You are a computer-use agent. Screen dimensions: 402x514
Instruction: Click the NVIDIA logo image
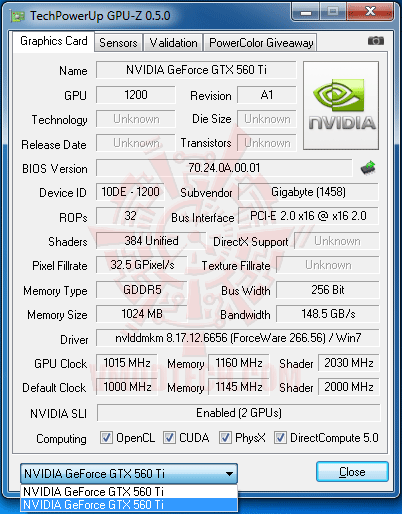click(341, 105)
